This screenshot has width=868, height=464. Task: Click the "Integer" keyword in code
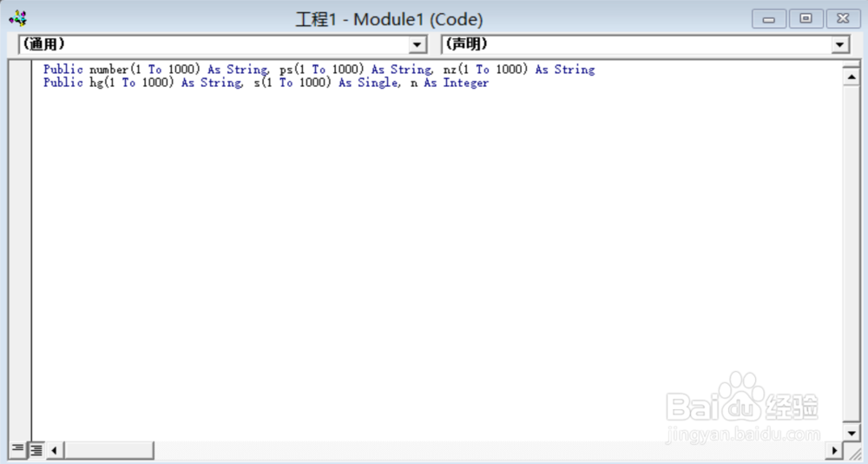point(465,83)
